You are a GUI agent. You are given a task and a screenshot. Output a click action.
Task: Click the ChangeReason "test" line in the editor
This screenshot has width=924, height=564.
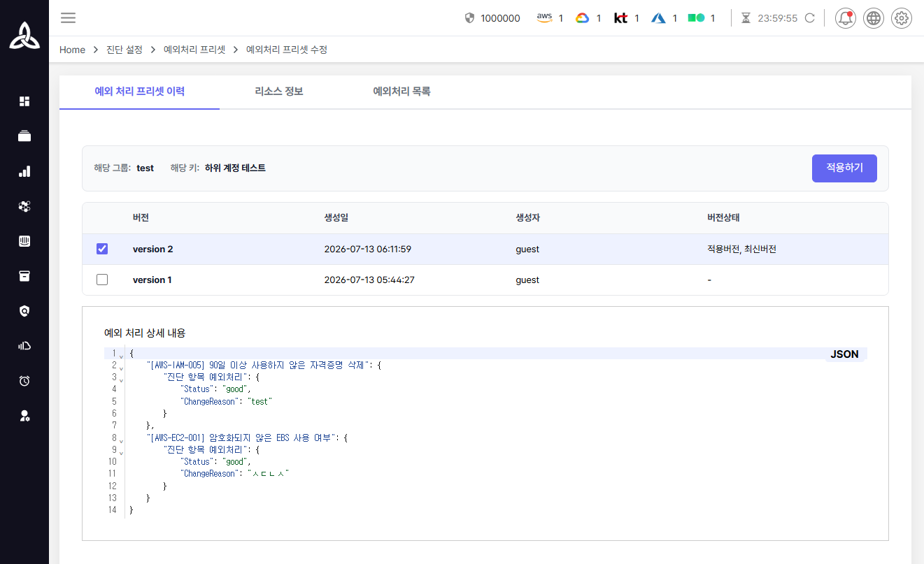226,402
